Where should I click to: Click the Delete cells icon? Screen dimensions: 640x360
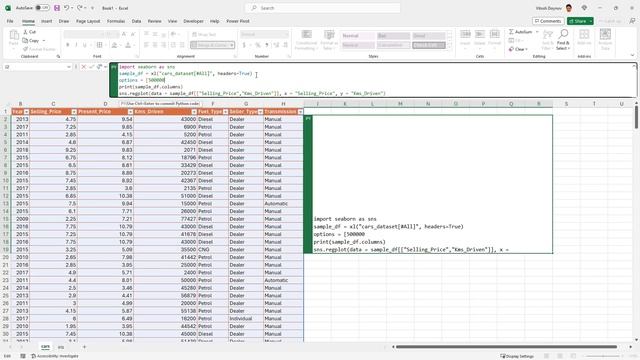point(480,34)
